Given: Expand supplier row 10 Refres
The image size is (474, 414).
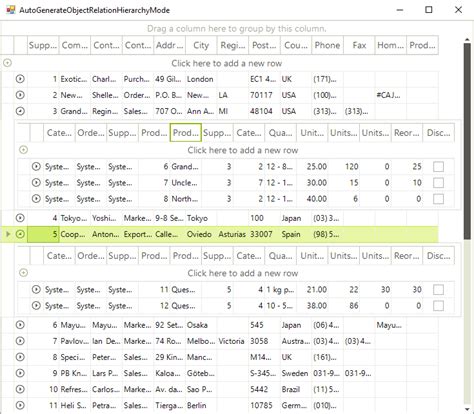Looking at the screenshot, I should click(20, 389).
